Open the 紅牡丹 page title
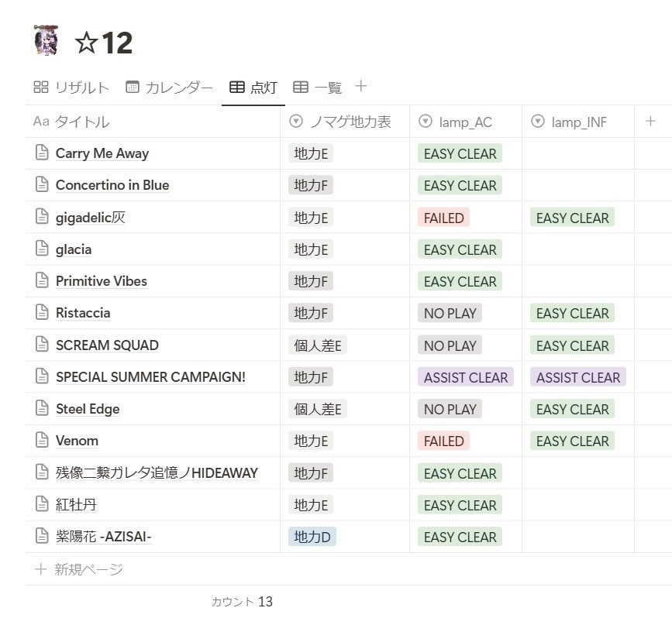 coord(76,504)
